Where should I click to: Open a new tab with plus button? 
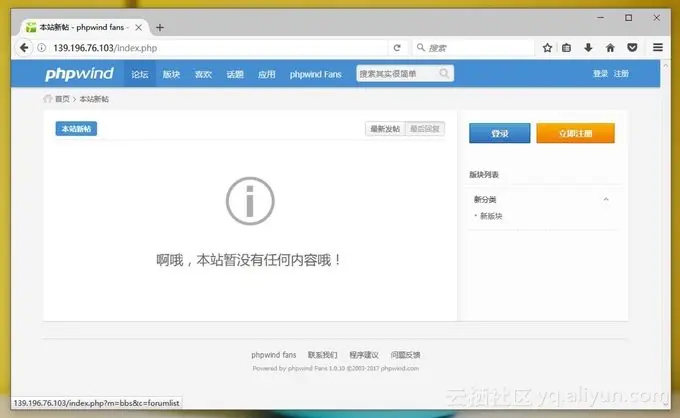point(160,28)
